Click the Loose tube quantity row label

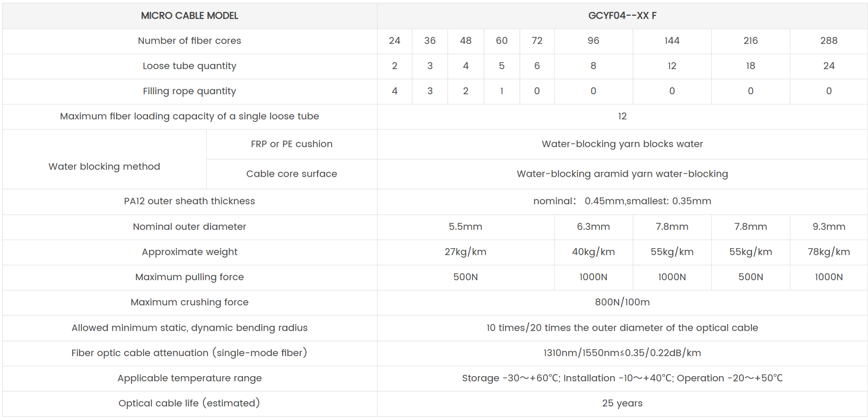pyautogui.click(x=189, y=66)
